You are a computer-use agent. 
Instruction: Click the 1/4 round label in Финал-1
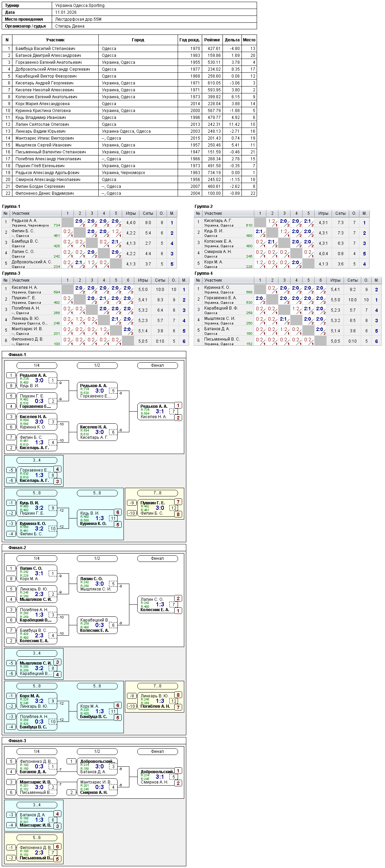(x=37, y=365)
